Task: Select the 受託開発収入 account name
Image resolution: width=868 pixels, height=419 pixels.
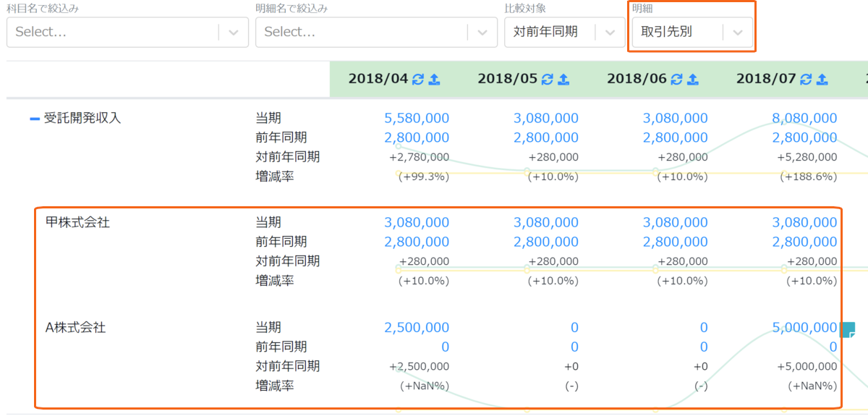Action: click(82, 118)
